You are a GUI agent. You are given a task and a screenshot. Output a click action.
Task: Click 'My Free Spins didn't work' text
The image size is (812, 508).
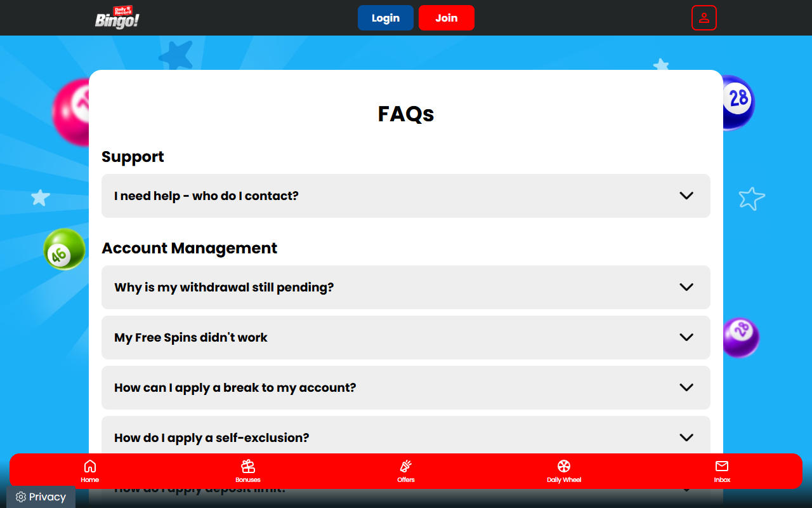[191, 337]
